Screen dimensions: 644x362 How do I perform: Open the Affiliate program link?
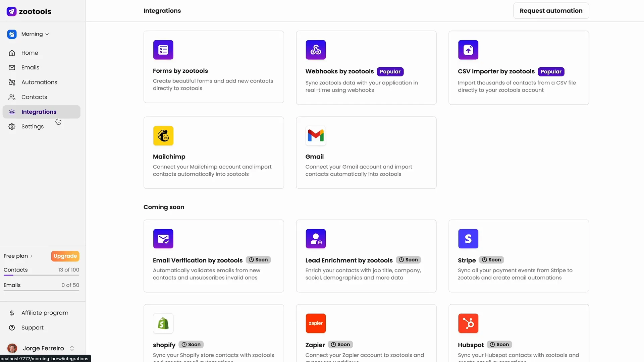[x=45, y=313]
